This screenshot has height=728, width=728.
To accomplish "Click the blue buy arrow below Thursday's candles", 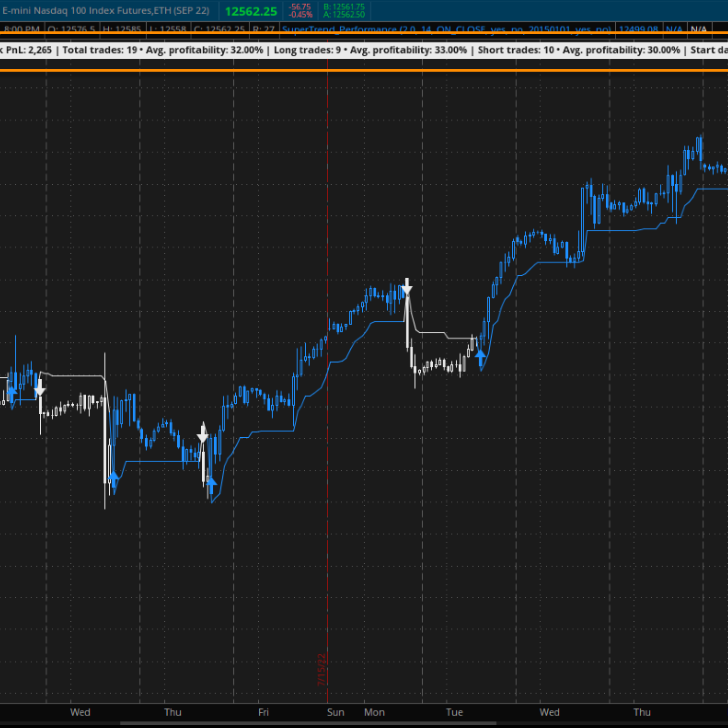I will 211,482.
